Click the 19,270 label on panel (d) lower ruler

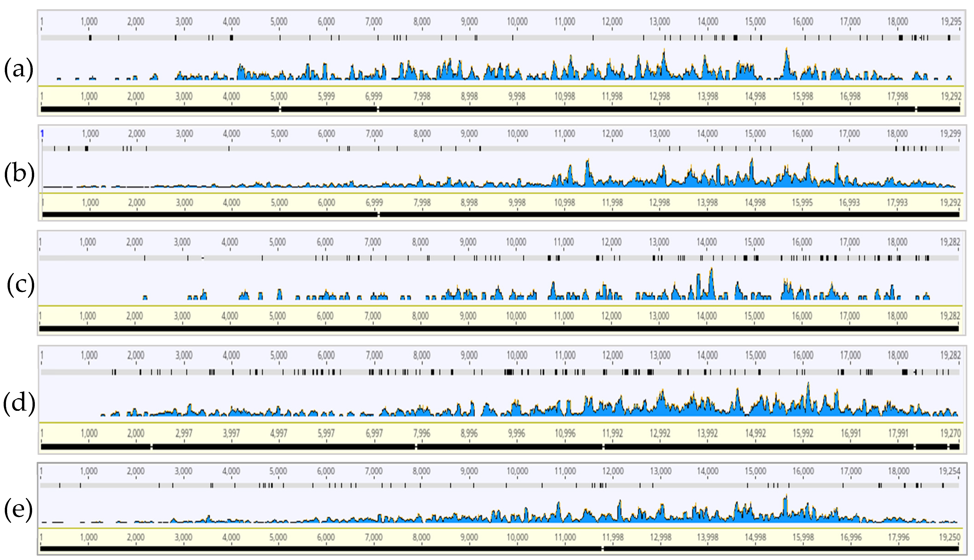click(950, 434)
